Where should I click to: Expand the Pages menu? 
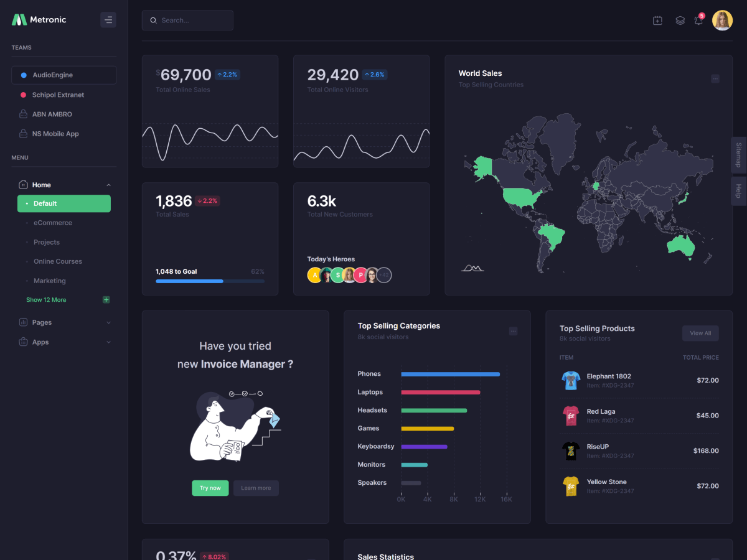click(x=63, y=322)
